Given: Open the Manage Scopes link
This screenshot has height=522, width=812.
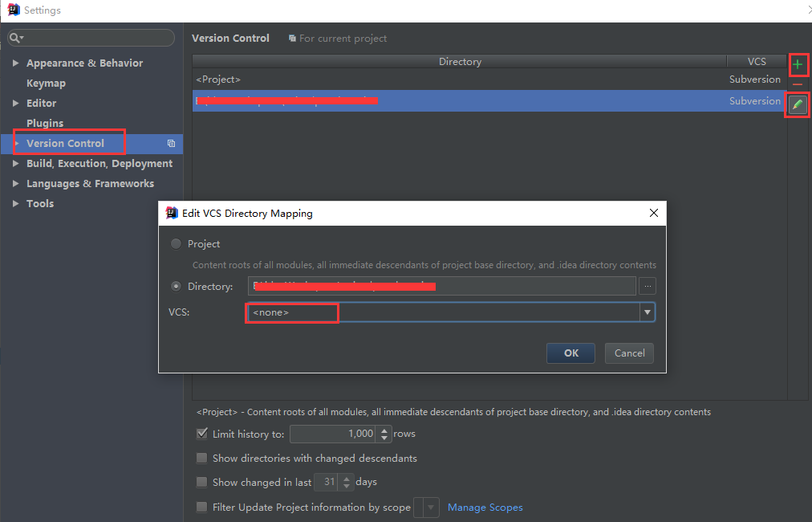Looking at the screenshot, I should tap(485, 508).
